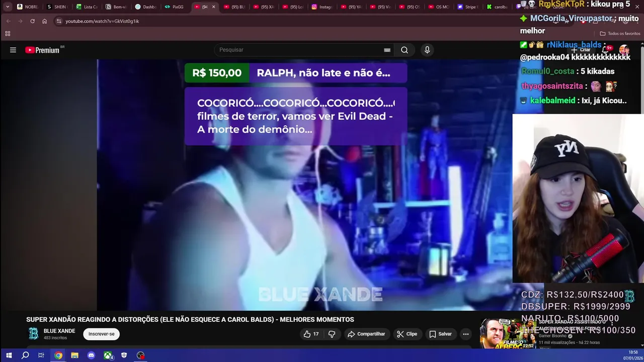The width and height of the screenshot is (644, 362).
Task: Open Task View on taskbar
Action: click(x=41, y=355)
